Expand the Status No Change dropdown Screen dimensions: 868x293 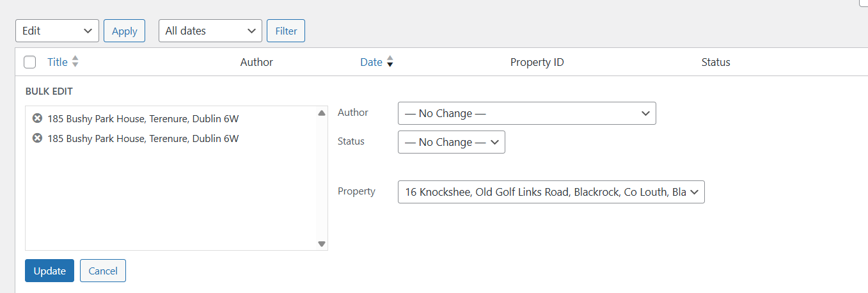pyautogui.click(x=452, y=142)
